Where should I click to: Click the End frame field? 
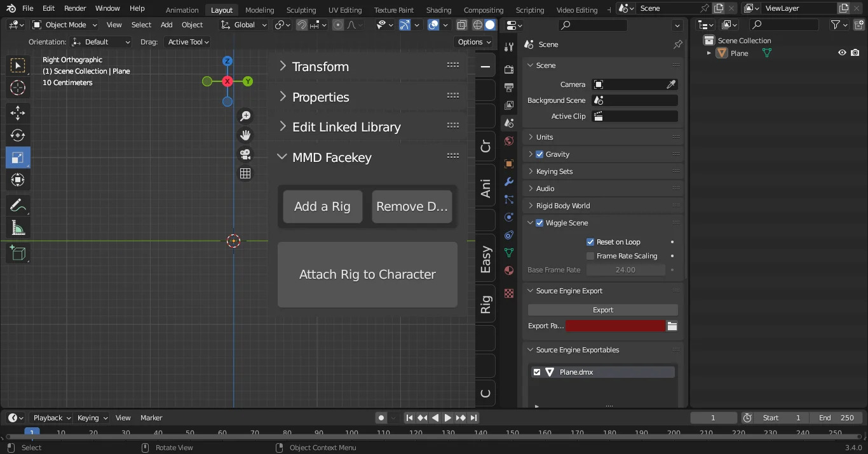[x=836, y=418]
